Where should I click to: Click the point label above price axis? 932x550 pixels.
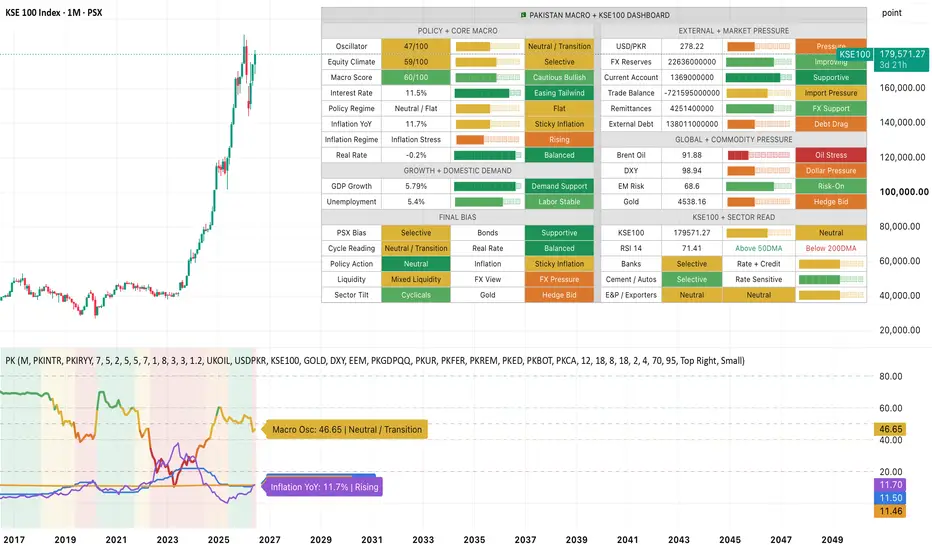892,13
